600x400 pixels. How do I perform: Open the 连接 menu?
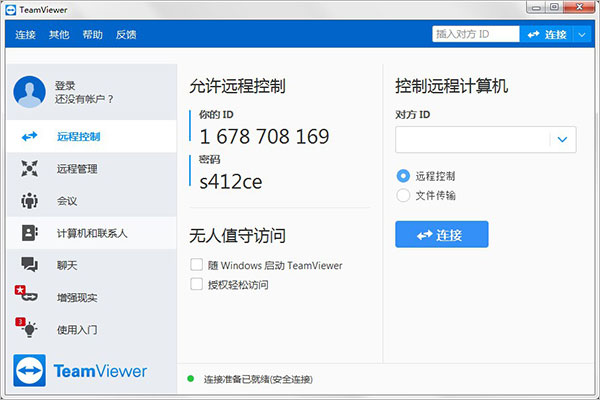(x=26, y=34)
